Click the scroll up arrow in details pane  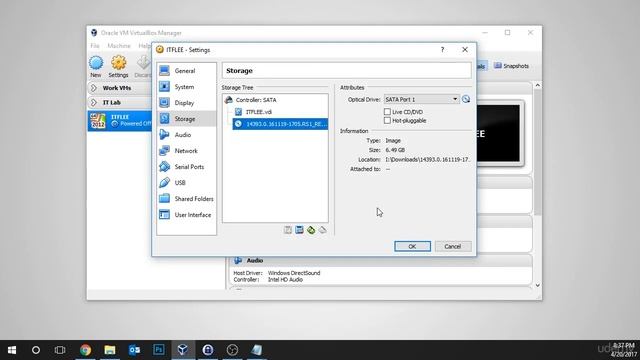pos(538,85)
